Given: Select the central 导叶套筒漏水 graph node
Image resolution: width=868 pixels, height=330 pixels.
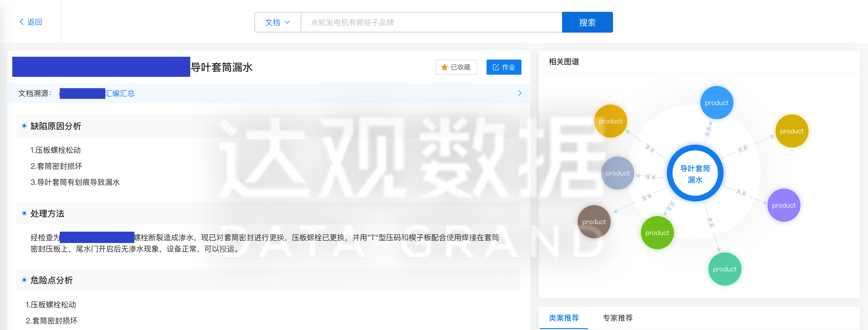Looking at the screenshot, I should (x=695, y=173).
